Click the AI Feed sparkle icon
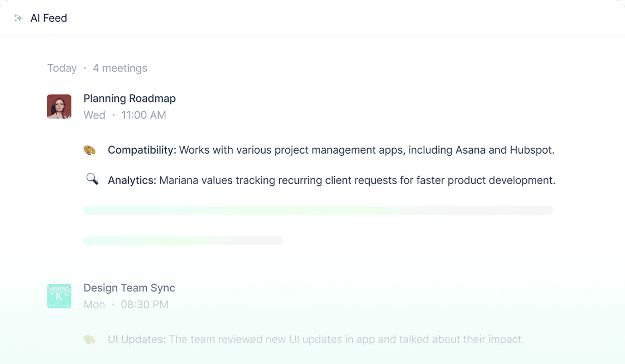The image size is (625, 364). coord(19,18)
